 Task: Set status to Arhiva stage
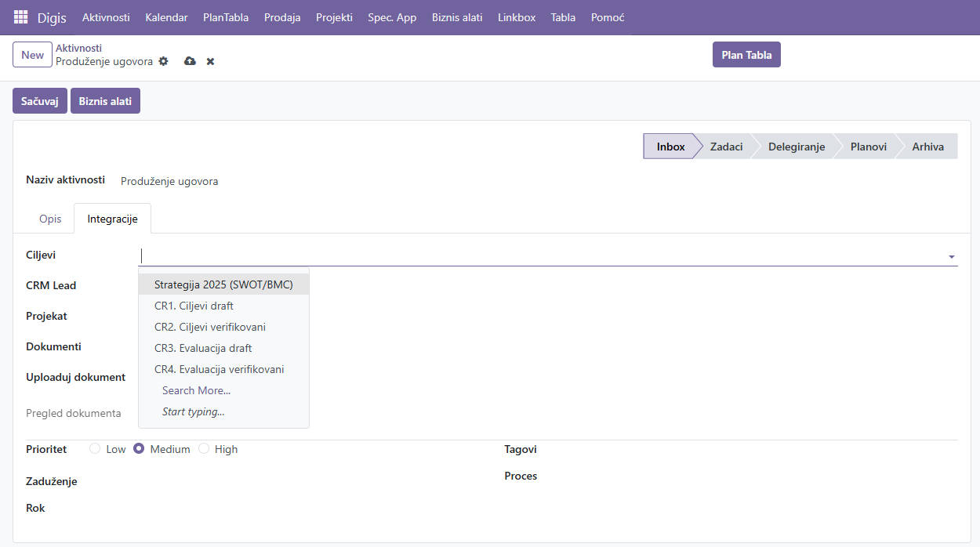927,147
